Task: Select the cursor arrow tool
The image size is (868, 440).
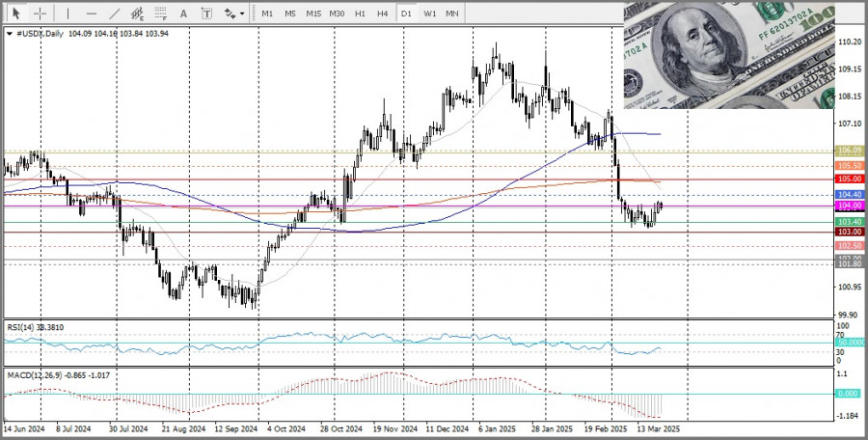Action: (x=15, y=14)
